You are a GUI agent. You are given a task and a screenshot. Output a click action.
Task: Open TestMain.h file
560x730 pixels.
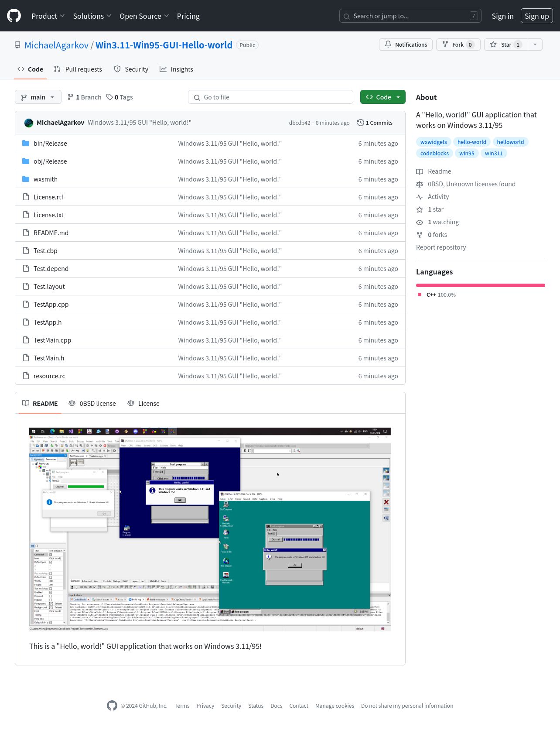(49, 358)
